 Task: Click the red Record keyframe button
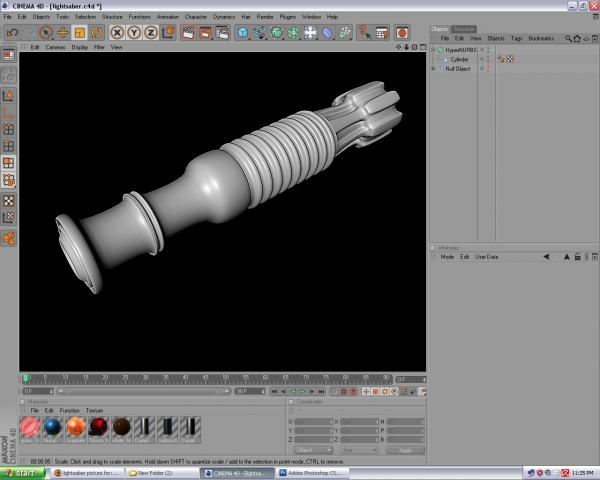tap(344, 392)
